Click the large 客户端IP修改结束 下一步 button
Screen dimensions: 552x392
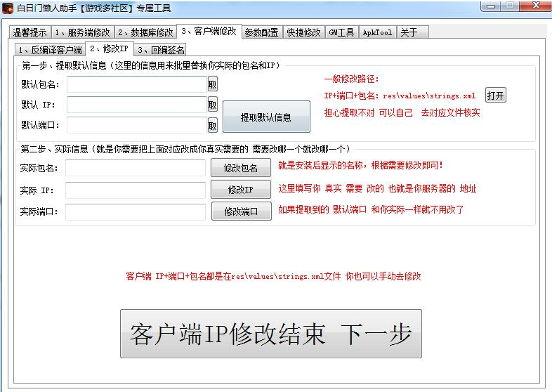(x=270, y=334)
